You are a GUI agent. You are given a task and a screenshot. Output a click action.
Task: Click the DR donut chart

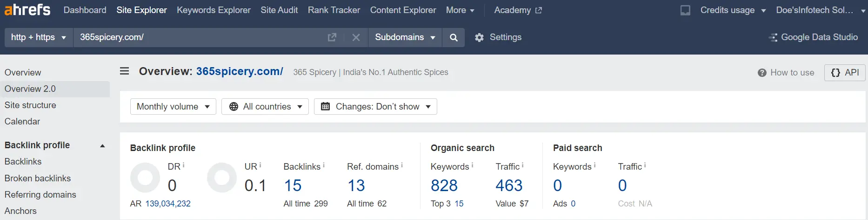click(x=145, y=178)
